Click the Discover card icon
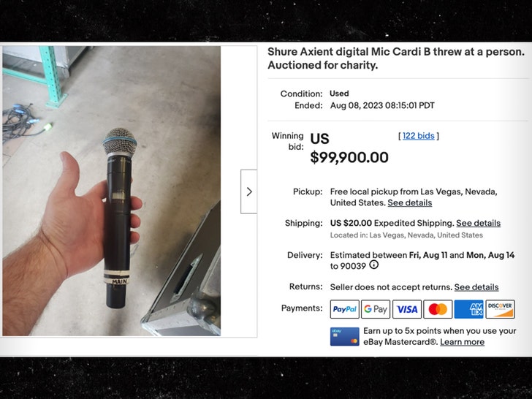The image size is (532, 399). click(x=500, y=309)
